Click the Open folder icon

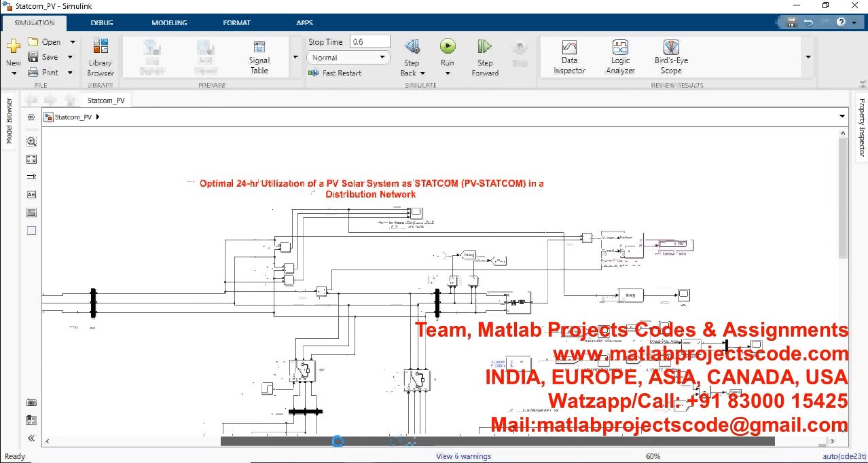pos(33,42)
